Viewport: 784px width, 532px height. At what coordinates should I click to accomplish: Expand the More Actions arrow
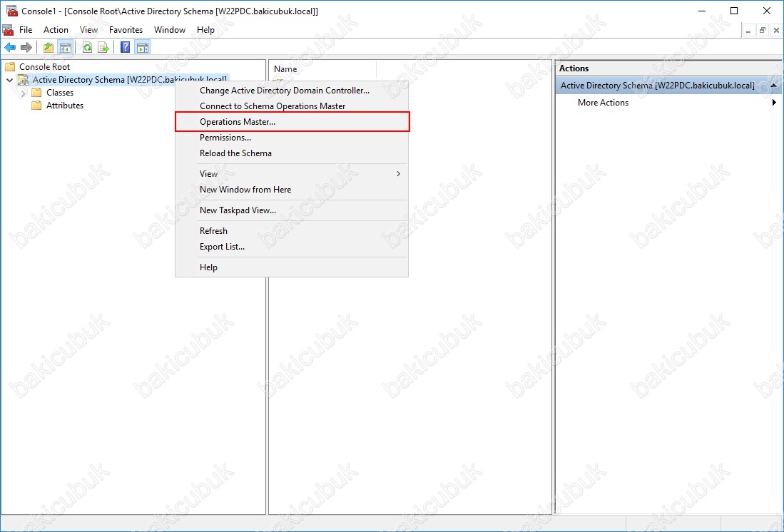(x=774, y=103)
